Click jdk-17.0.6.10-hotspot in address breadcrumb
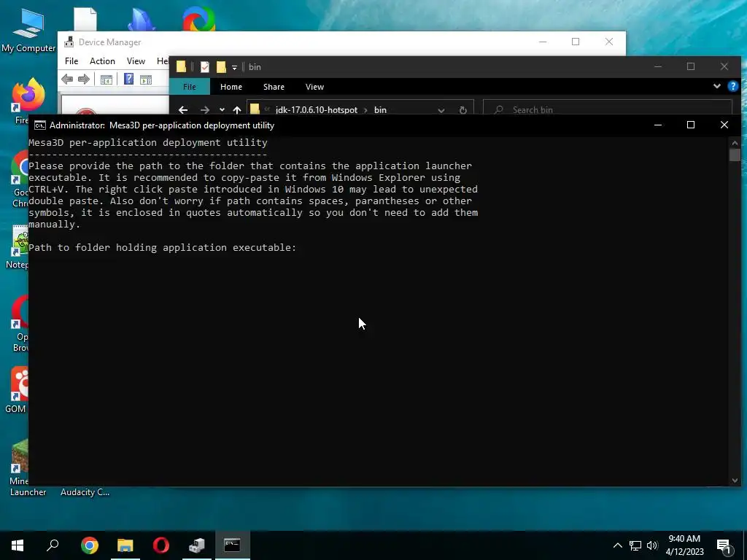Viewport: 747px width, 560px height. (x=317, y=110)
